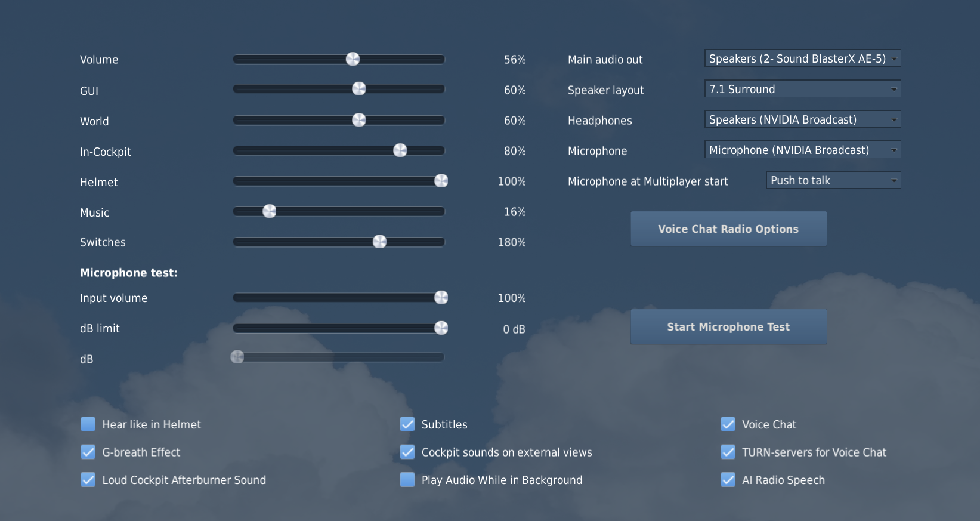
Task: Expand Push to talk dropdown
Action: coord(833,180)
